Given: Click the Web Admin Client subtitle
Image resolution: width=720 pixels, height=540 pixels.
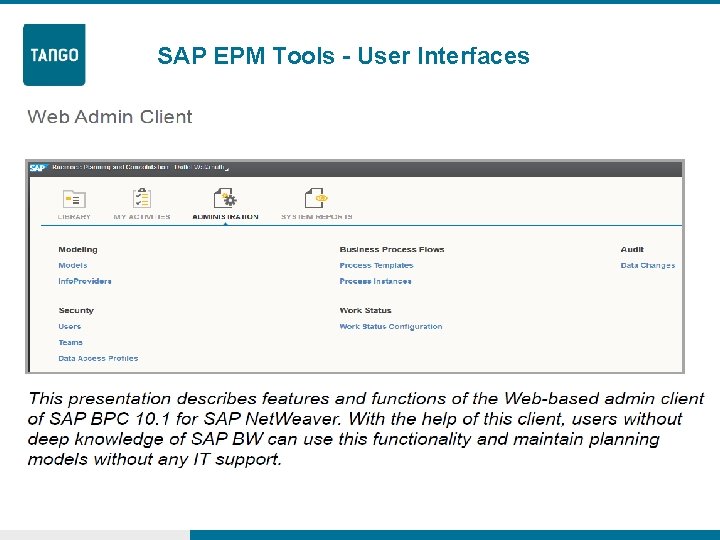Looking at the screenshot, I should click(110, 117).
